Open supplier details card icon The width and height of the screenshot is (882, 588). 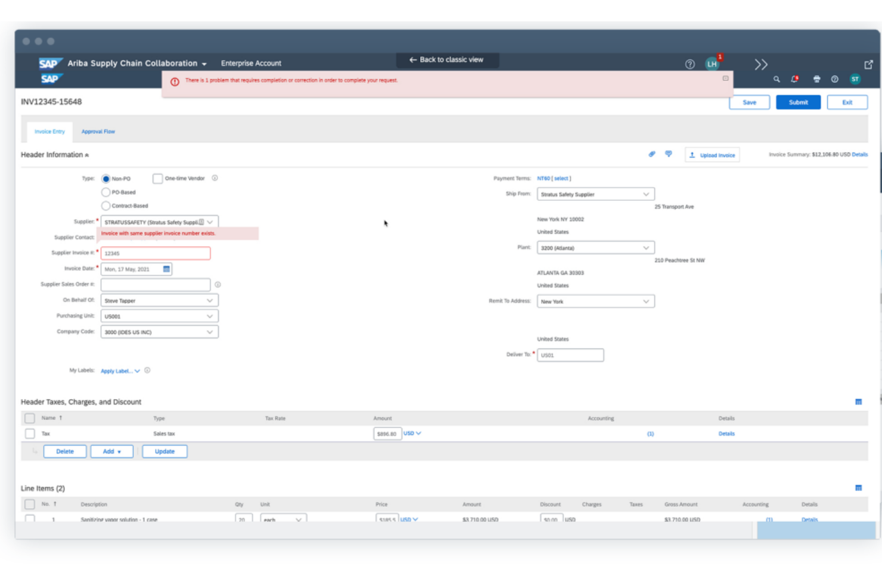tap(201, 222)
